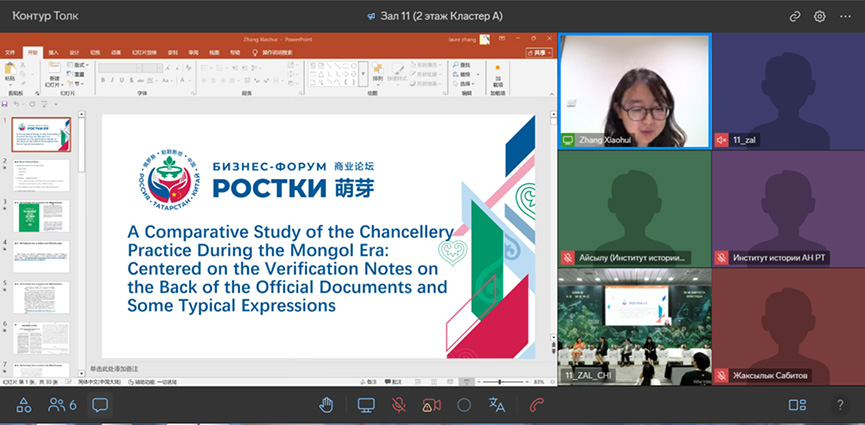Viewport: 865px width, 425px height.
Task: Undo from Quick Access Toolbar
Action: pos(16,104)
